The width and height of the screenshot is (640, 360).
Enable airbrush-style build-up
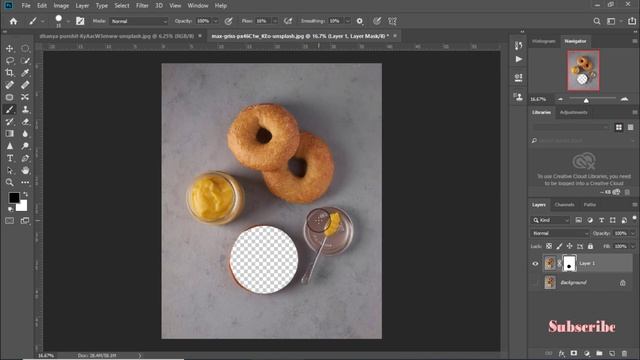pos(288,21)
